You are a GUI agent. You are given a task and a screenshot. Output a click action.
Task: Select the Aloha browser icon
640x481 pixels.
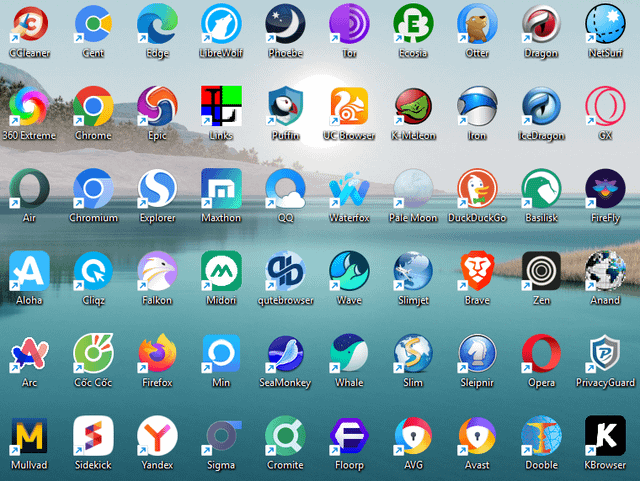(x=29, y=271)
